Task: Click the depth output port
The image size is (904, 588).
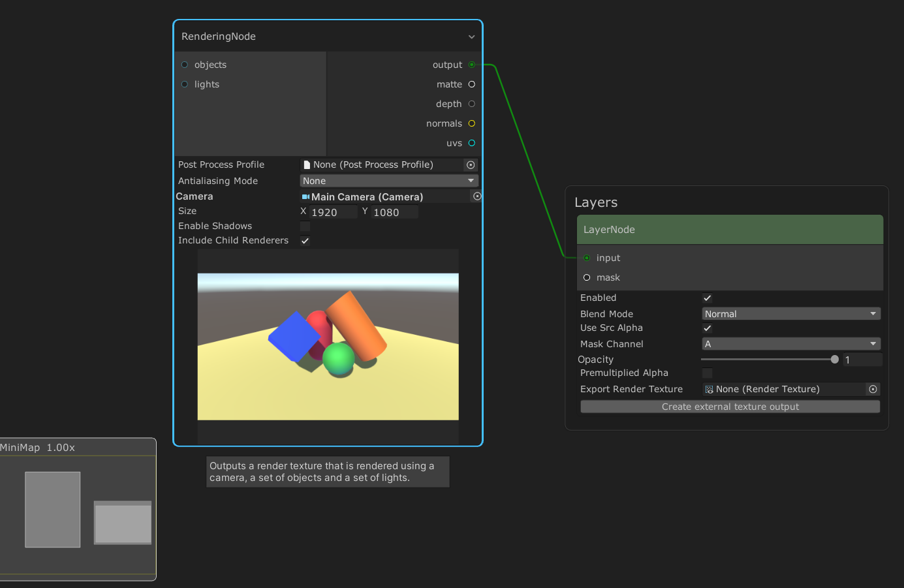Action: (471, 104)
